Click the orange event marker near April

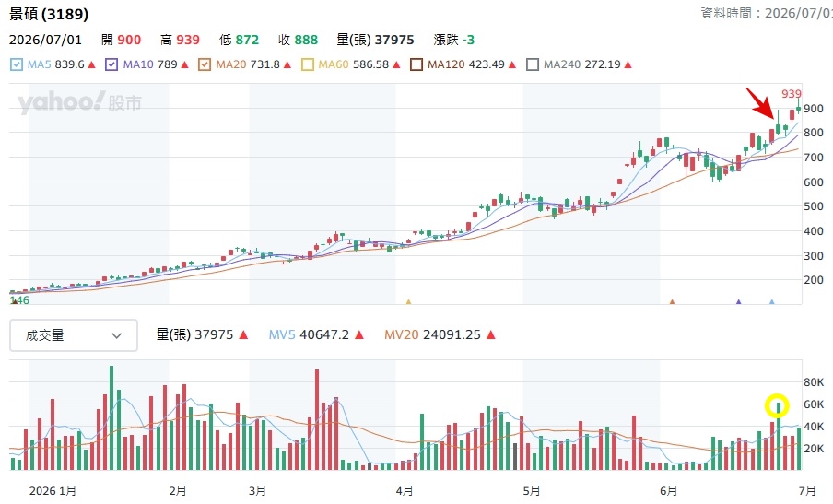408,301
